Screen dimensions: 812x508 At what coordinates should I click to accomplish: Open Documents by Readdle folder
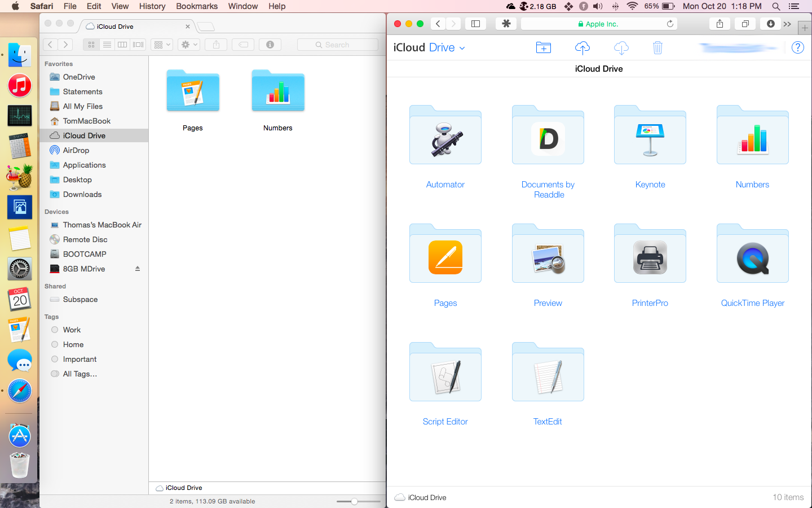pos(548,135)
